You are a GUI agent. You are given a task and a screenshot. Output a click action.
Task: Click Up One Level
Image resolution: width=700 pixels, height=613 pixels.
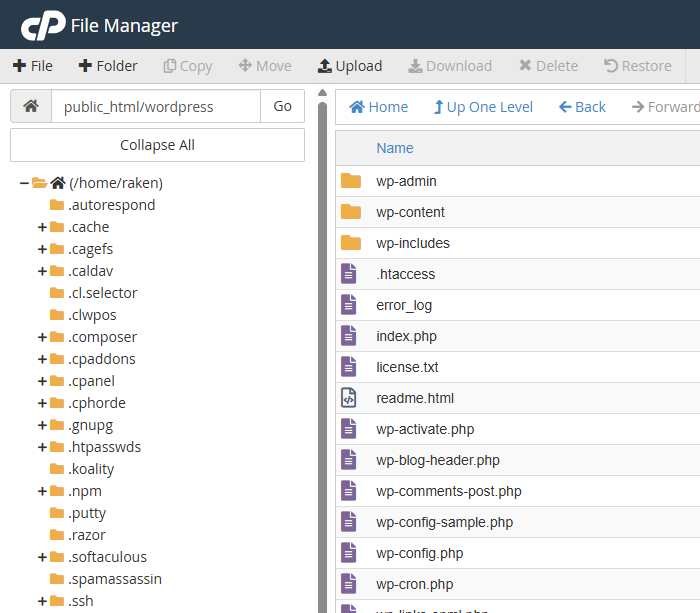click(x=483, y=107)
